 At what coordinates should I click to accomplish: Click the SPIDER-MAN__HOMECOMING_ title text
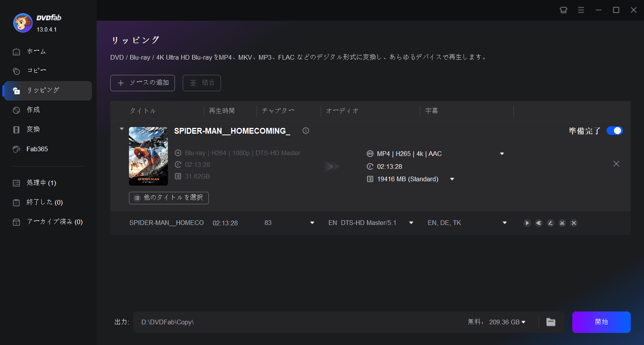(232, 131)
